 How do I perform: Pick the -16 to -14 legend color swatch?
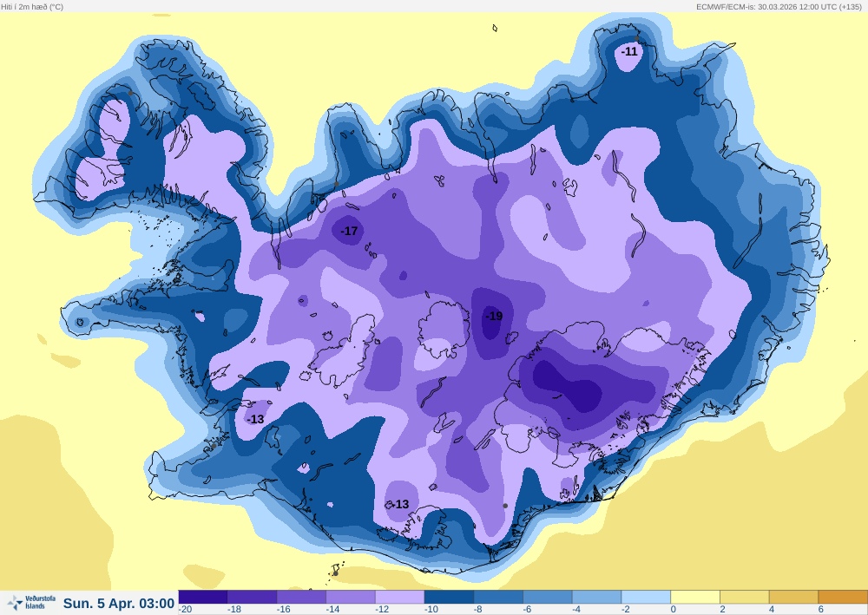(301, 598)
